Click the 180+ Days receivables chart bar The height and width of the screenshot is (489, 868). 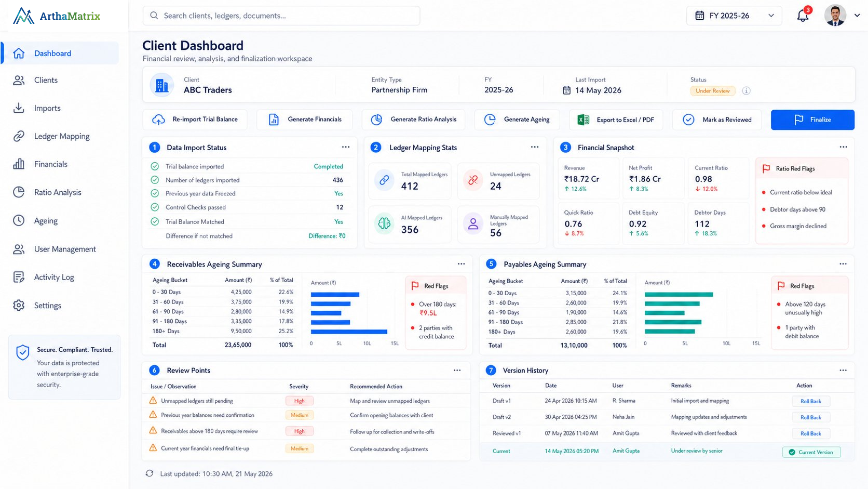click(349, 332)
